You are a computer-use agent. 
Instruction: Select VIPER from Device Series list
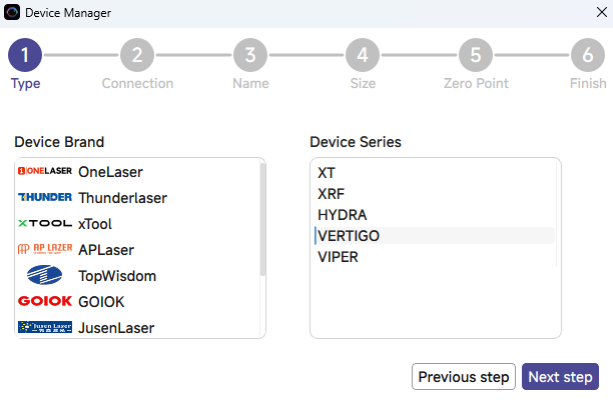coord(338,257)
